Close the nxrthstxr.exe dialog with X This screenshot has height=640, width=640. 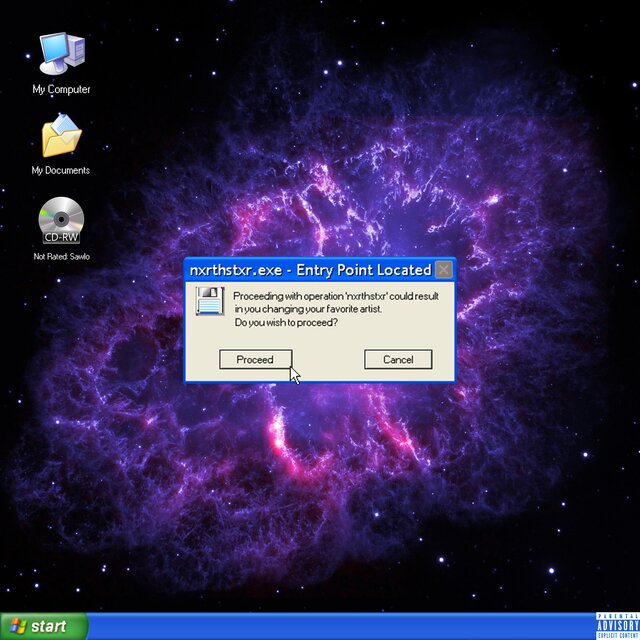tap(443, 270)
